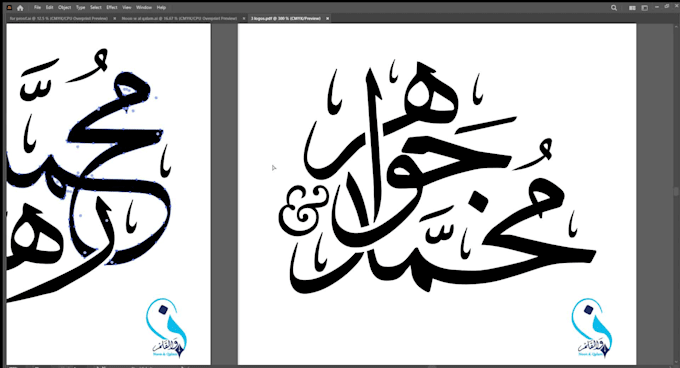Open the Edit menu
The width and height of the screenshot is (680, 368).
(49, 7)
